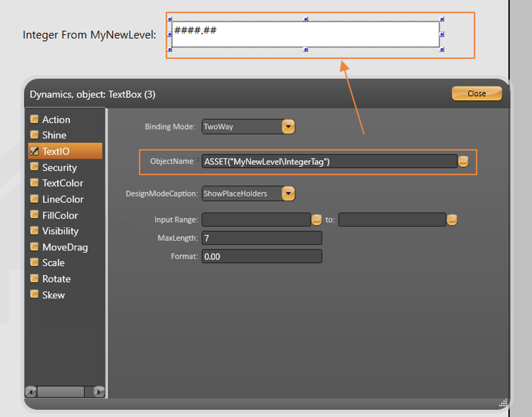Screen dimensions: 532x417
Task: Click browse button for Input Range maximum
Action: coord(452,220)
